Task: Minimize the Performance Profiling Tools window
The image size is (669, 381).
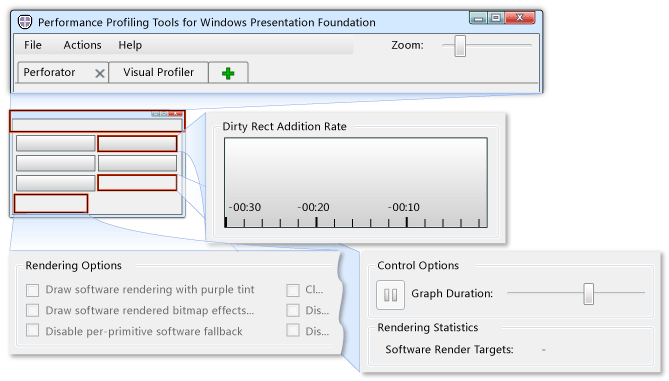Action: (478, 18)
